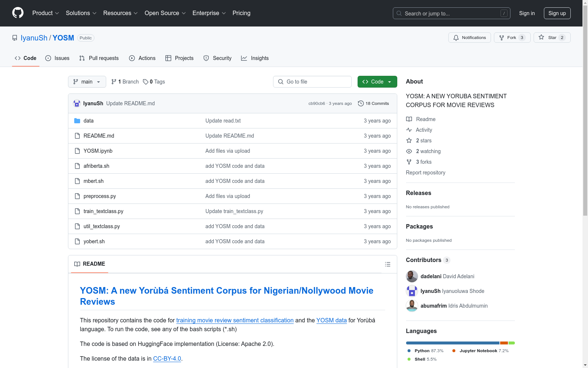Screen dimensions: 588x368
Task: Open the CC-BY-4.0 license link
Action: [167, 358]
